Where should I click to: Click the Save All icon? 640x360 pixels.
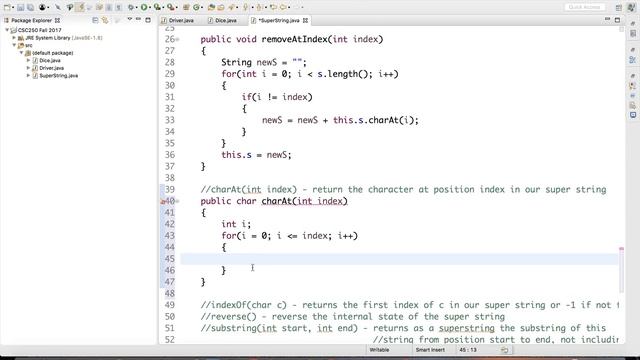coord(30,7)
